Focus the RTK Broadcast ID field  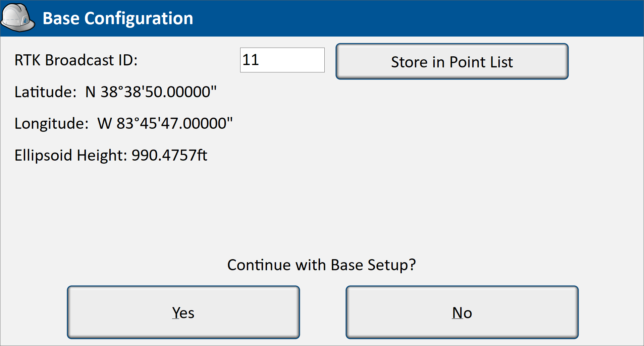point(282,60)
